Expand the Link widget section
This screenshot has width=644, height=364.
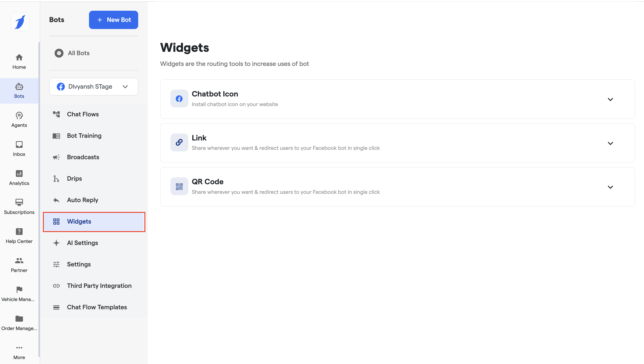coord(610,143)
